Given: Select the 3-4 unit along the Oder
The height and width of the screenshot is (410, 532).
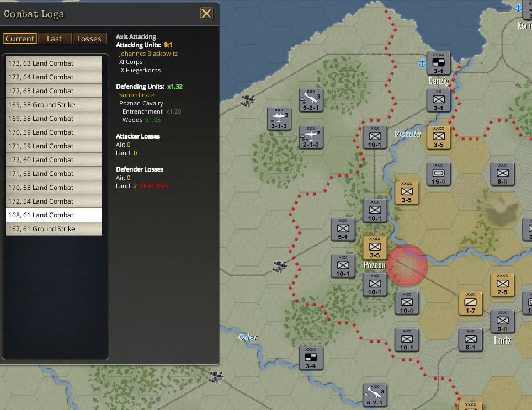Looking at the screenshot, I should (311, 358).
